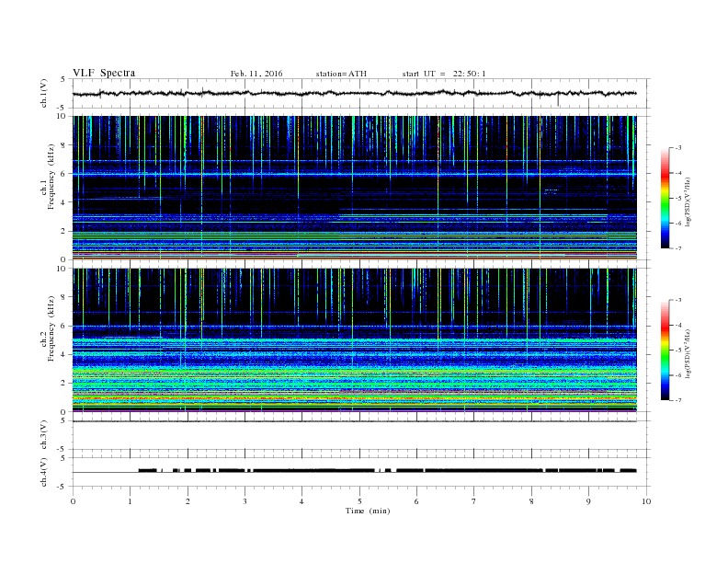Image resolution: width=728 pixels, height=563 pixels.
Task: Click the ch.1 colorbar 'log(PSD)(V²/Hz)' label
Action: point(688,201)
